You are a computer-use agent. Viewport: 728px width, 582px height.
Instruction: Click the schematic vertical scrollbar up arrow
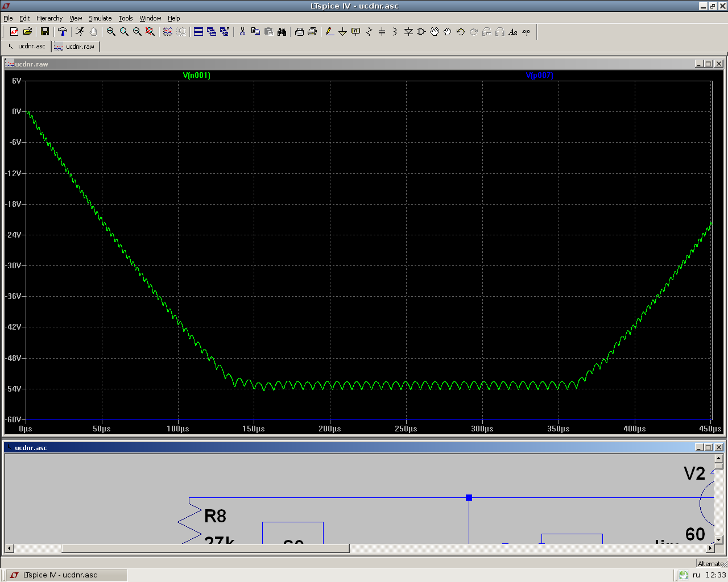[719, 458]
